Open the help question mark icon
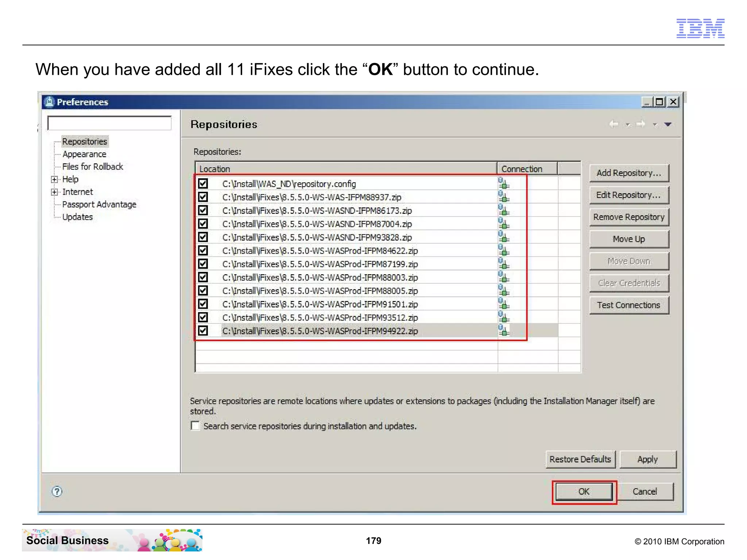The image size is (747, 560). click(x=57, y=491)
